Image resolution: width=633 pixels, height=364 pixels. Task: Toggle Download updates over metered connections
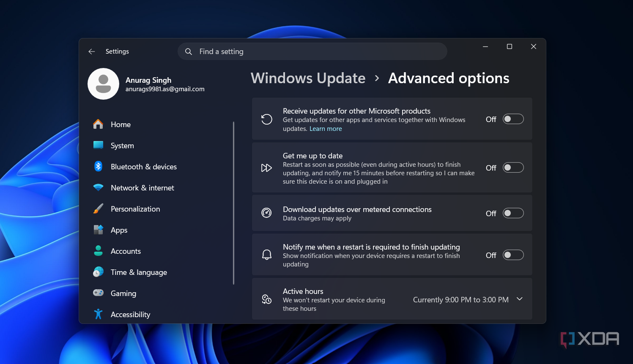click(513, 213)
